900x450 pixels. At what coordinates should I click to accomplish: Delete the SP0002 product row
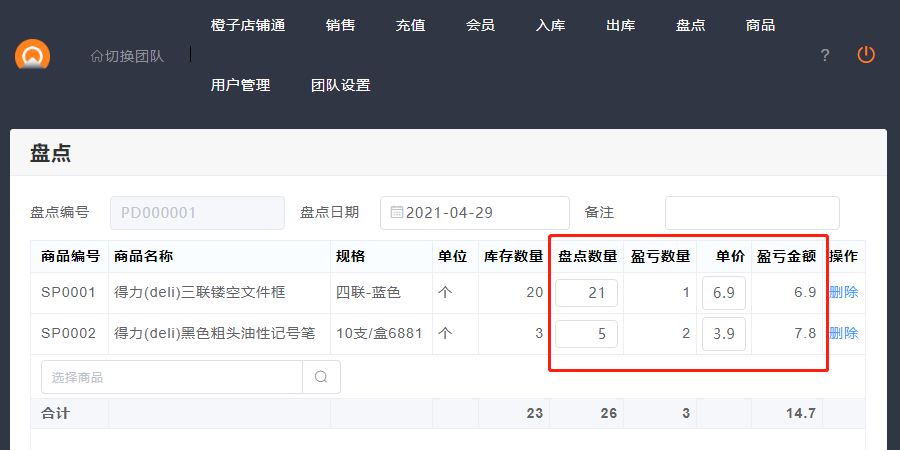843,333
